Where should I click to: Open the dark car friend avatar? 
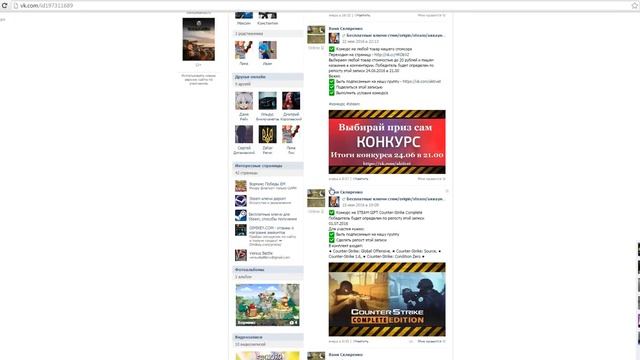pyautogui.click(x=267, y=101)
